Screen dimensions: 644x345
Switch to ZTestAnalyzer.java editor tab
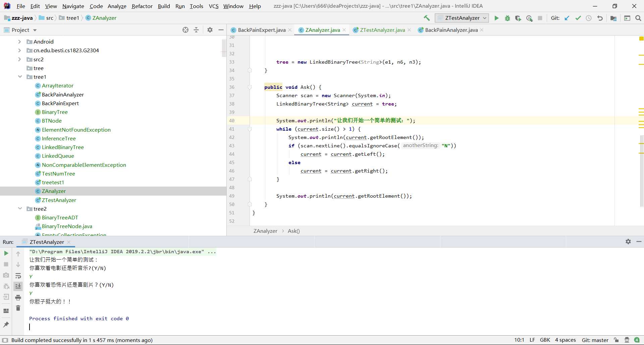382,30
